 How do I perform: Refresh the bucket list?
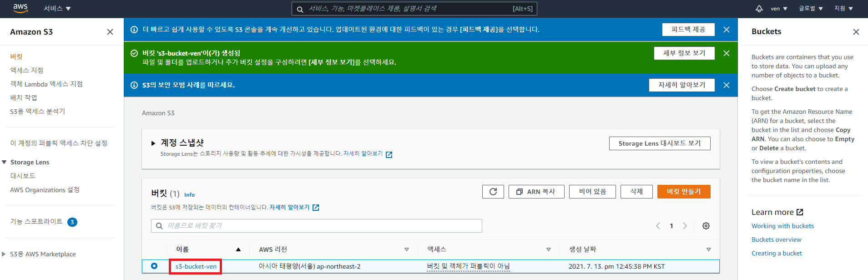pyautogui.click(x=493, y=192)
